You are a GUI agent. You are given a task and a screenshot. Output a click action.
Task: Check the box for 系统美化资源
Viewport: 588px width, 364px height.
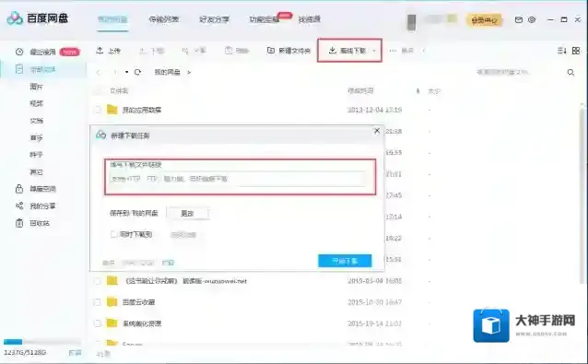[98, 323]
